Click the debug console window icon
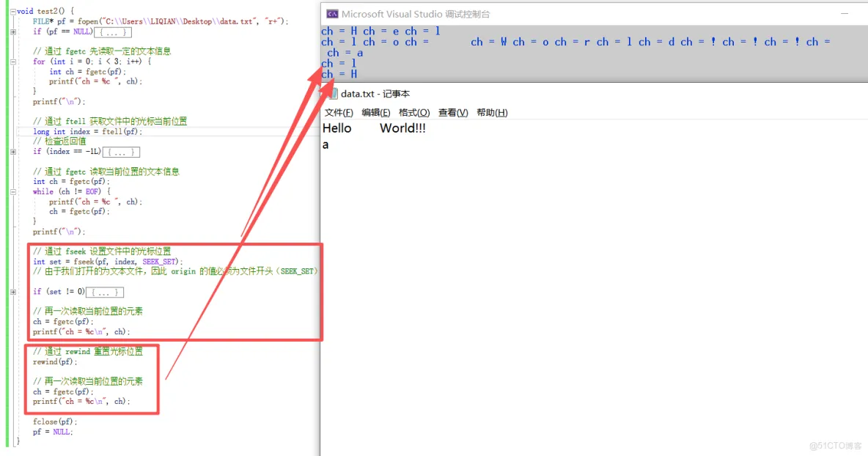This screenshot has height=456, width=868. click(332, 14)
